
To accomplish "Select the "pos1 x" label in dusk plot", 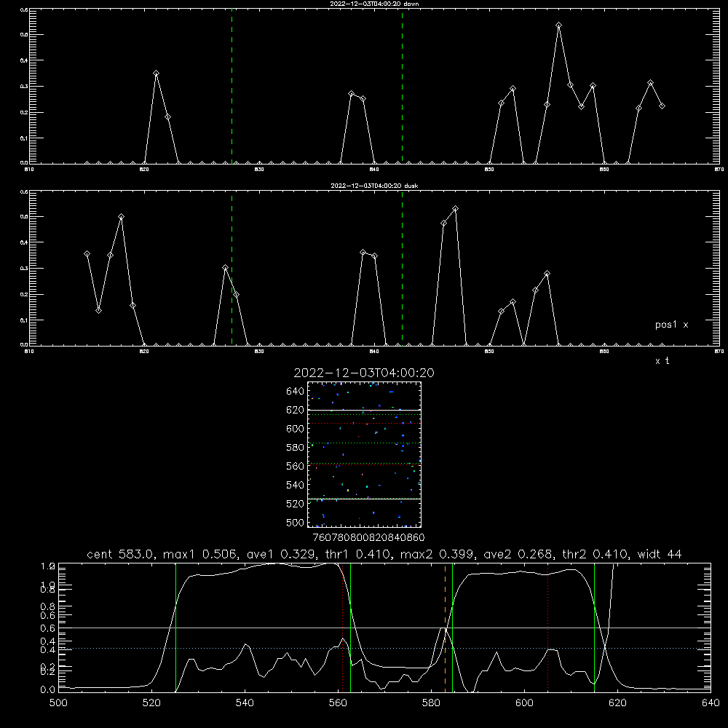I will 671,325.
